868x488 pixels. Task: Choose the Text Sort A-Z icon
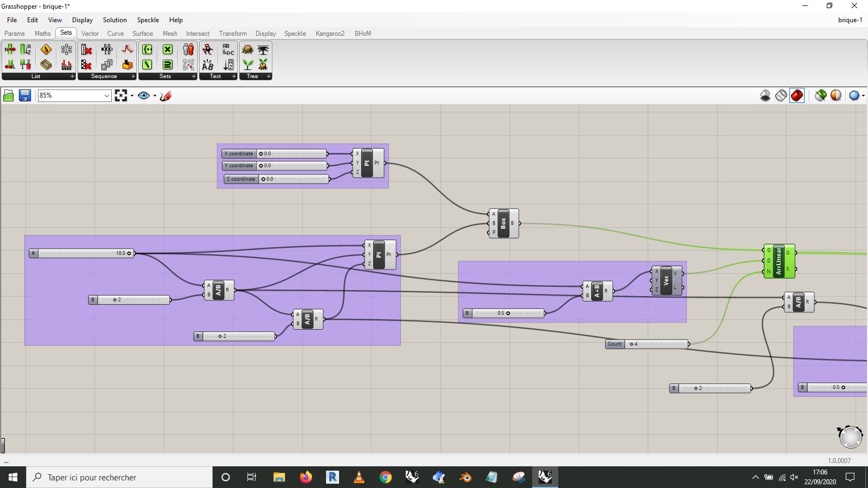[x=228, y=65]
